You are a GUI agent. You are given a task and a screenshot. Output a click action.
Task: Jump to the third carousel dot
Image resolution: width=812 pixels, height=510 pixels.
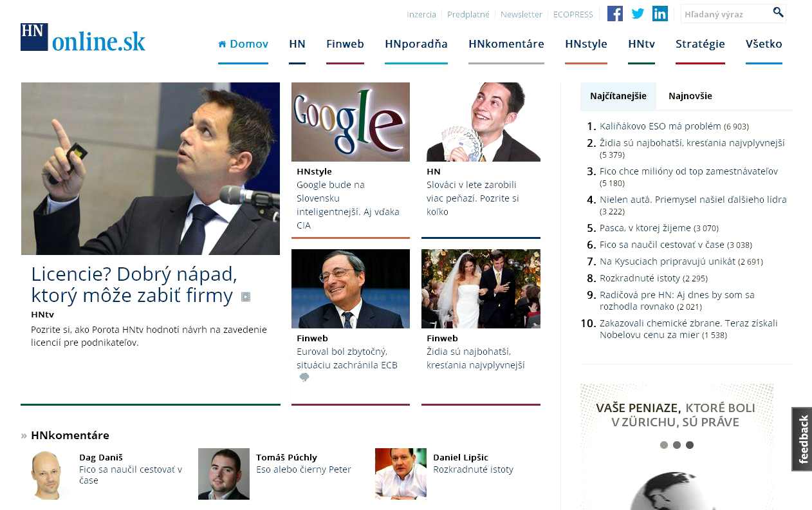coord(690,444)
